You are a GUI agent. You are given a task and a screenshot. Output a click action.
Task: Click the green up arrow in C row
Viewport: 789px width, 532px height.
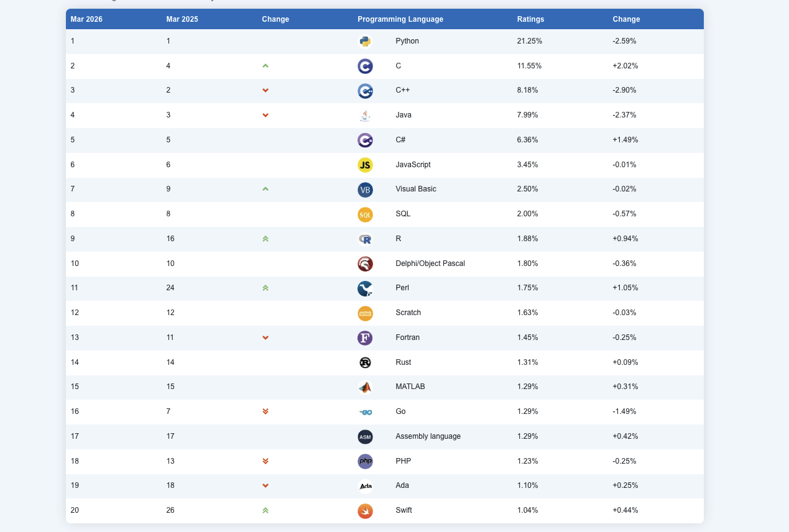point(265,66)
